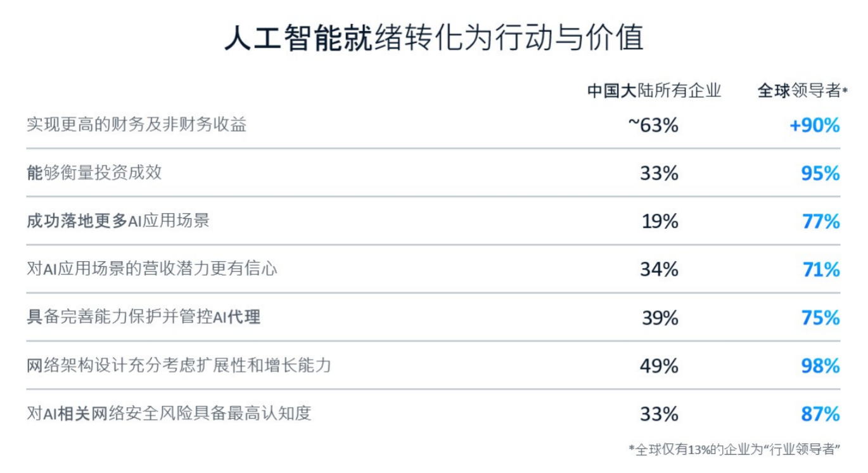Select the 中国大陆所有企业 column header

(654, 91)
